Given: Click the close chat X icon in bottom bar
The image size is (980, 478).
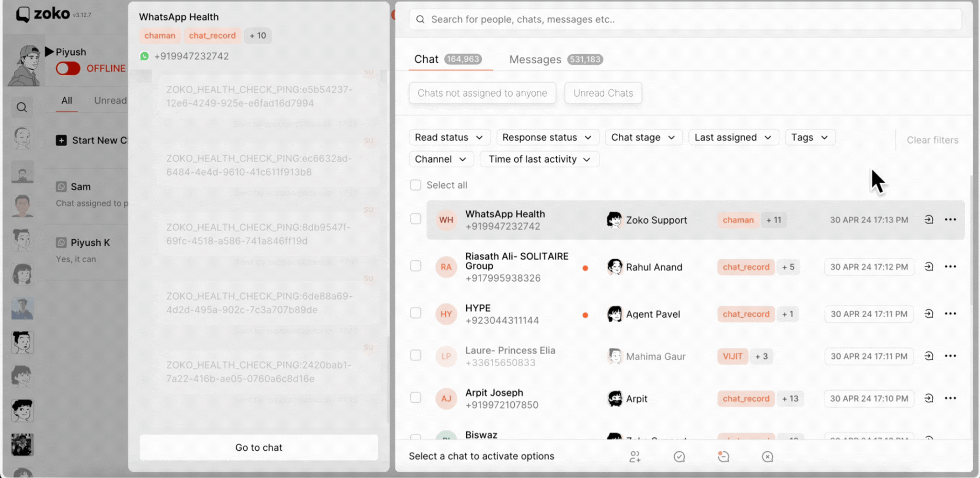Looking at the screenshot, I should click(x=767, y=457).
